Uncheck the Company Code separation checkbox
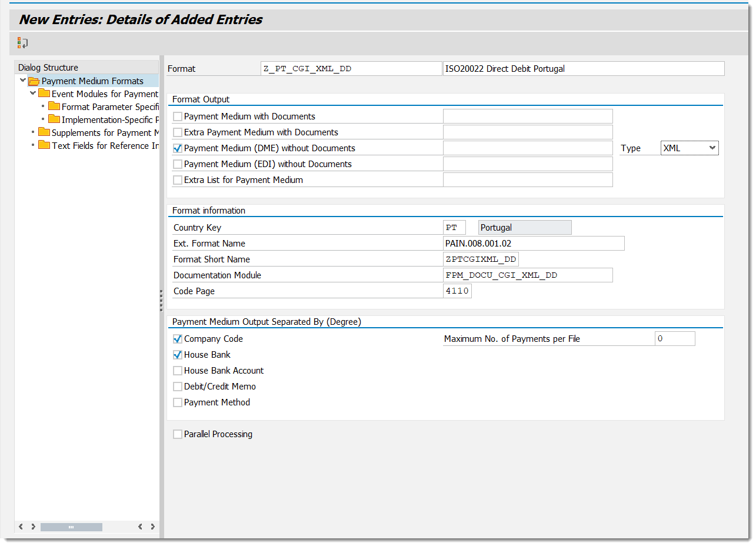Image resolution: width=756 pixels, height=546 pixels. (x=178, y=339)
